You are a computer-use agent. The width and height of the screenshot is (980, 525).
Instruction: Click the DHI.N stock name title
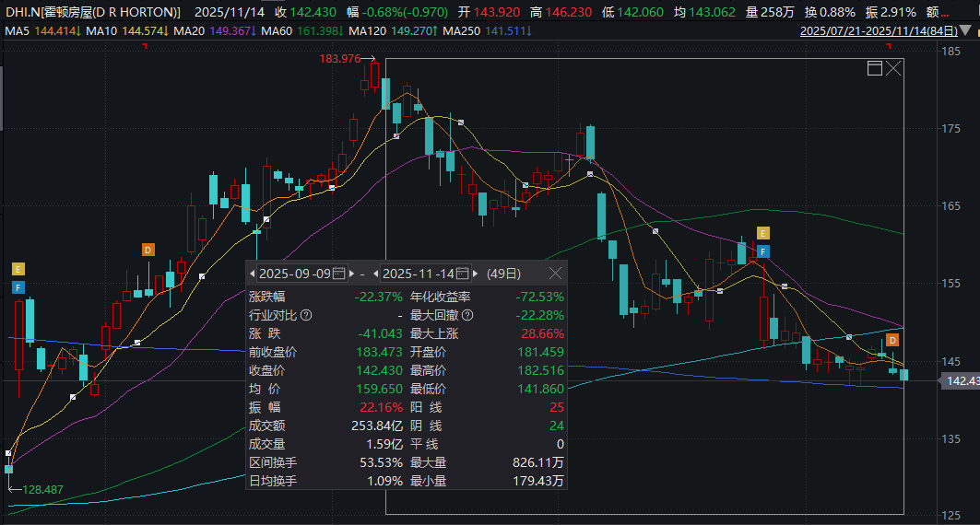(x=92, y=12)
